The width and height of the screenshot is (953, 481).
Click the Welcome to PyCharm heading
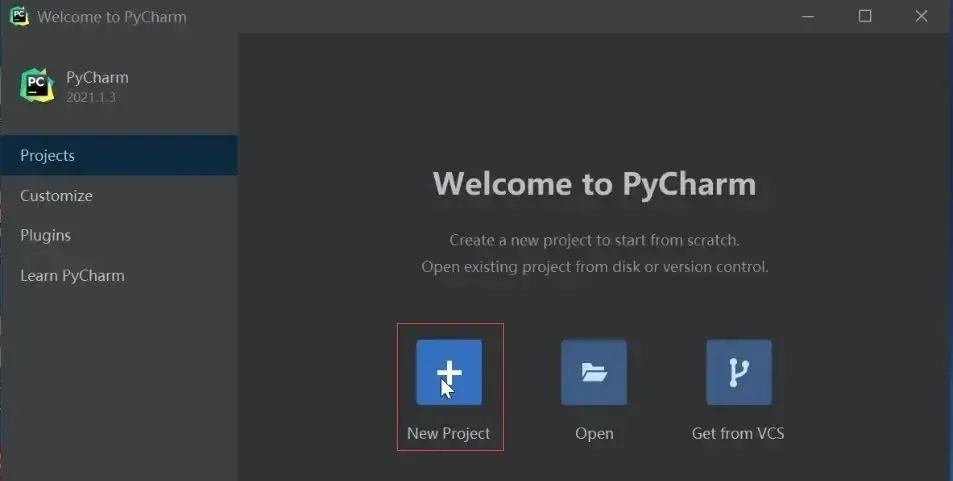[x=594, y=184]
